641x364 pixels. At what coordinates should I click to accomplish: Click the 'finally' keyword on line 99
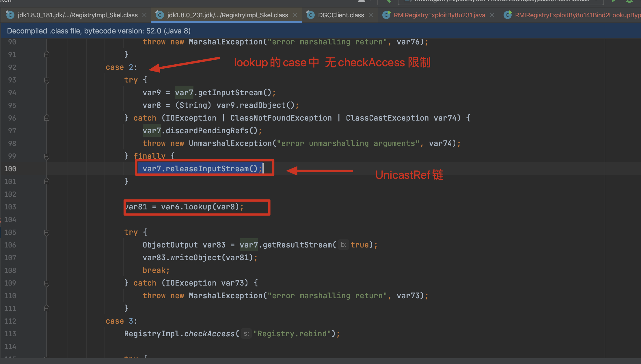click(149, 156)
